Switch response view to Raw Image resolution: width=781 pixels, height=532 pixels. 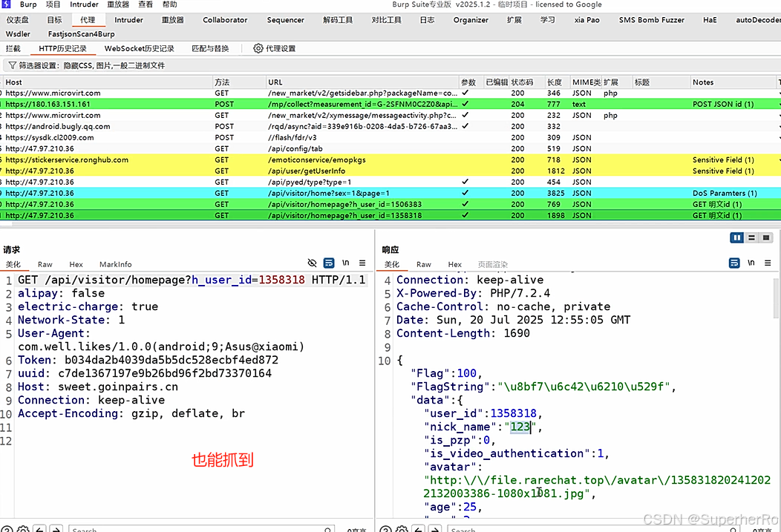[x=423, y=264]
